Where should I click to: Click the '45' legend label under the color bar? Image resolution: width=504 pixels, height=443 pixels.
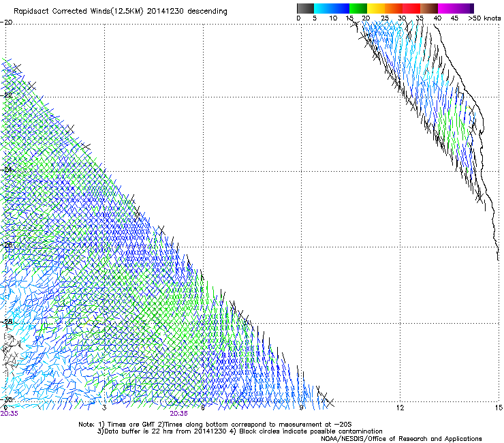pos(454,18)
